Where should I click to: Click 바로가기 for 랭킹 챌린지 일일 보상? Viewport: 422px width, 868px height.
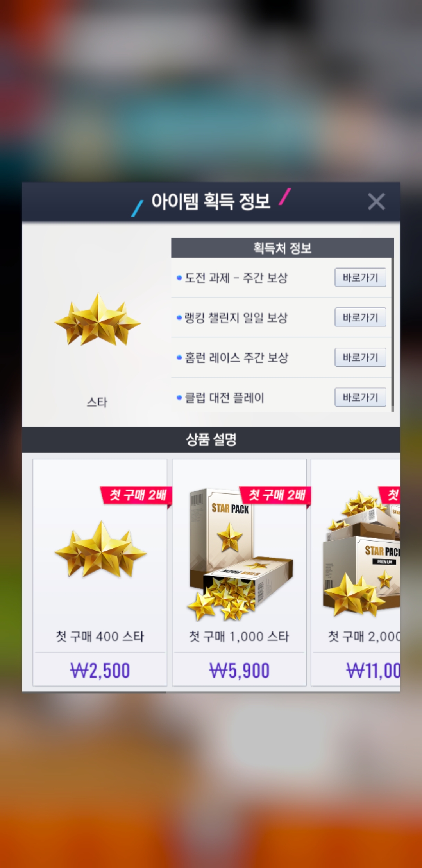click(x=360, y=317)
